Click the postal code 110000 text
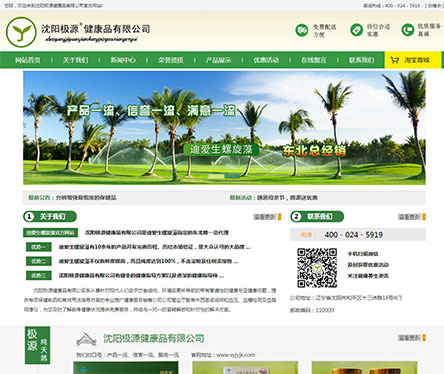This screenshot has width=444, height=374. [312, 310]
